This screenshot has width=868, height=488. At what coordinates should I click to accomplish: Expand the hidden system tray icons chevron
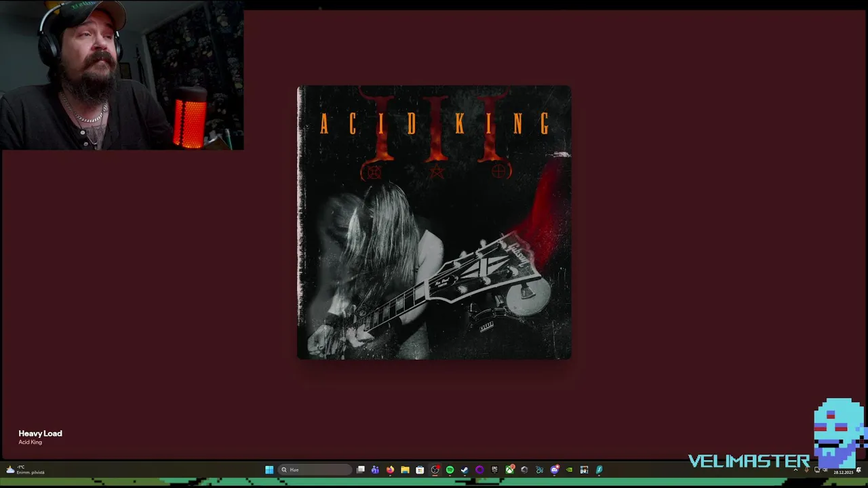coord(795,470)
